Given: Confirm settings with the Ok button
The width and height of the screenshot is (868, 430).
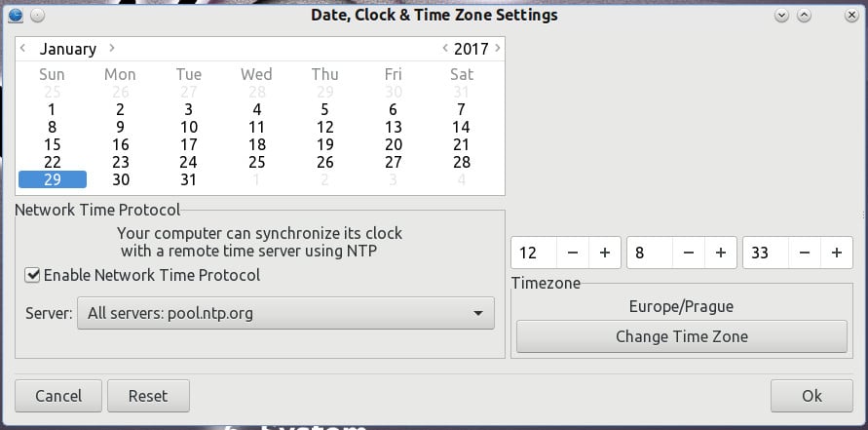Looking at the screenshot, I should (x=811, y=396).
